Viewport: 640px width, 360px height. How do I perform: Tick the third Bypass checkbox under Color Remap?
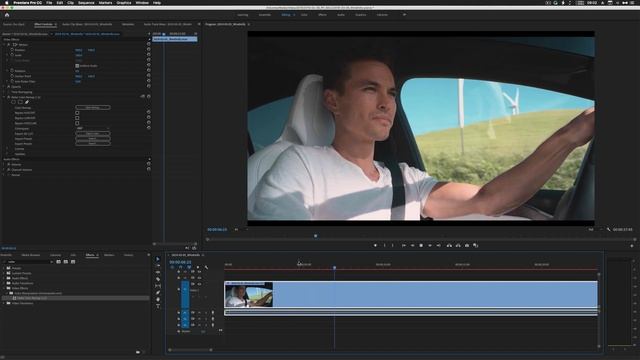click(x=77, y=123)
